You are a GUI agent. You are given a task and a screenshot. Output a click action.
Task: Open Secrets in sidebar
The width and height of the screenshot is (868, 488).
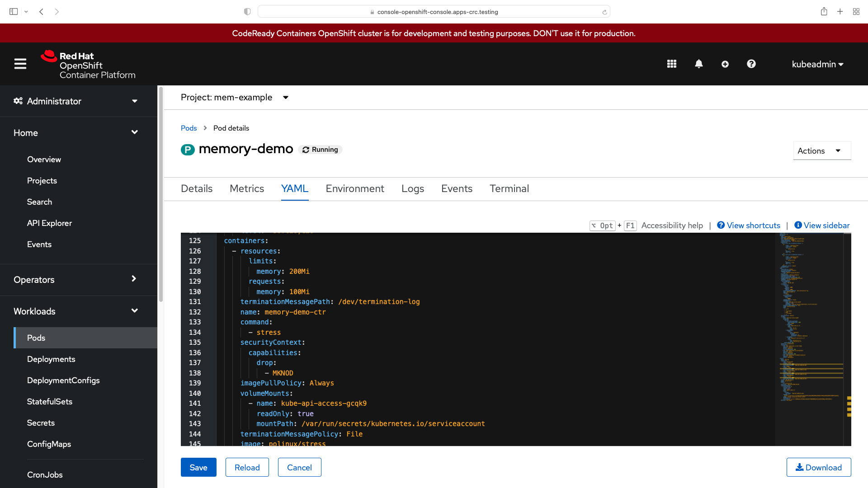(x=41, y=423)
